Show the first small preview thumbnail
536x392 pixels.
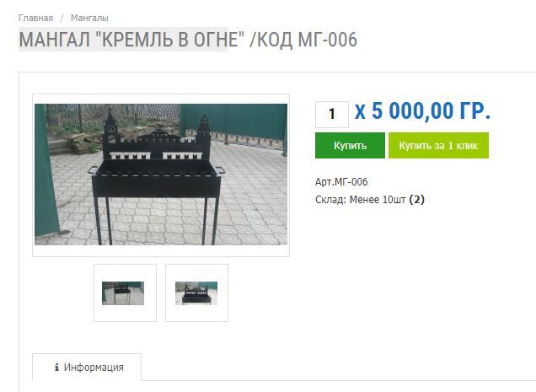123,293
